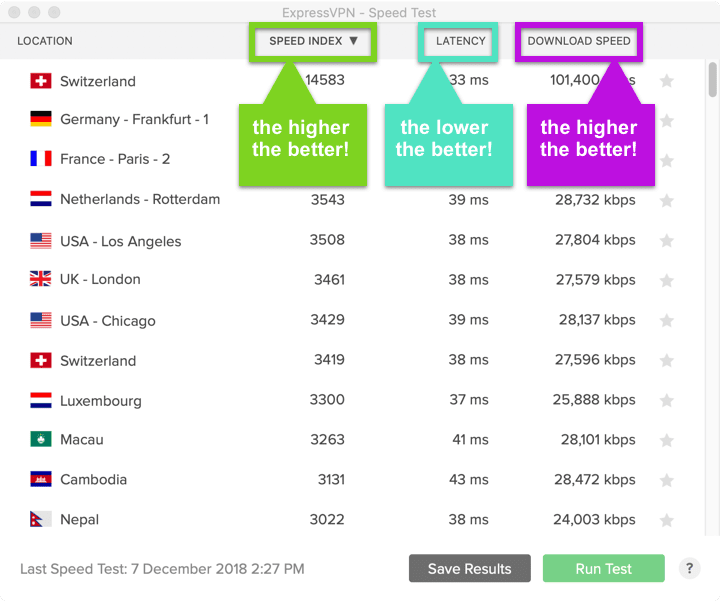Mark UK - London as favorite
The height and width of the screenshot is (601, 720).
coord(667,281)
